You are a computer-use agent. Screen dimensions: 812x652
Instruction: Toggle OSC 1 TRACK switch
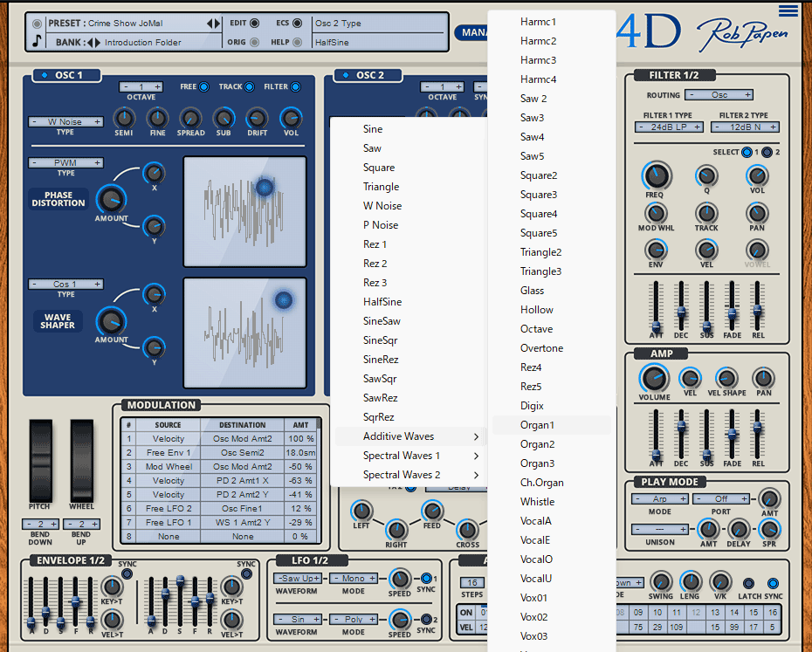[250, 86]
